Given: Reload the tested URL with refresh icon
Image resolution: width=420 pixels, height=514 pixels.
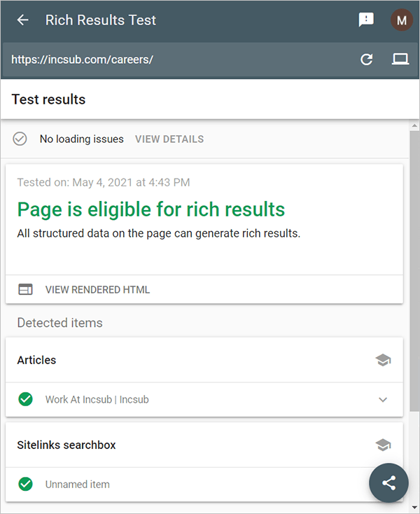Looking at the screenshot, I should pos(366,60).
